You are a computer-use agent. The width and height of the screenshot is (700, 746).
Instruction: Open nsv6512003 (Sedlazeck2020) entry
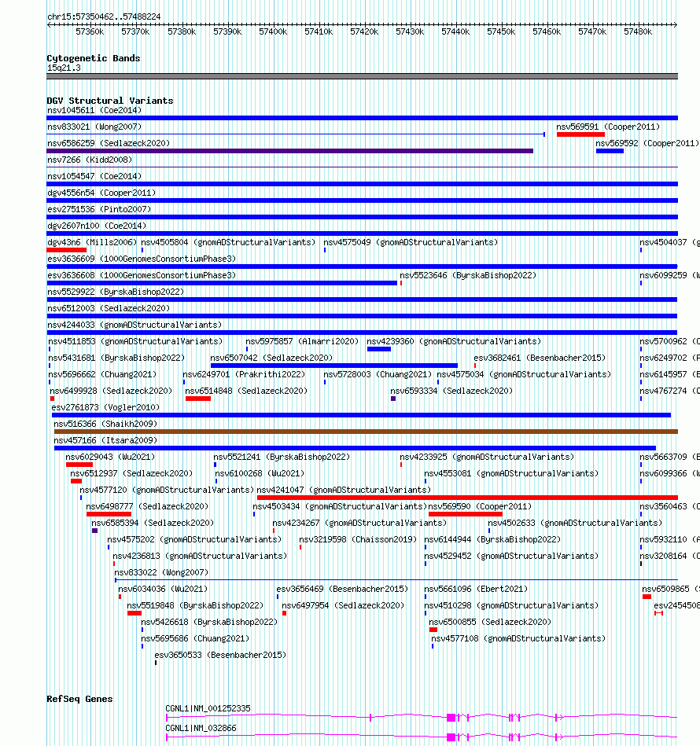(x=362, y=316)
